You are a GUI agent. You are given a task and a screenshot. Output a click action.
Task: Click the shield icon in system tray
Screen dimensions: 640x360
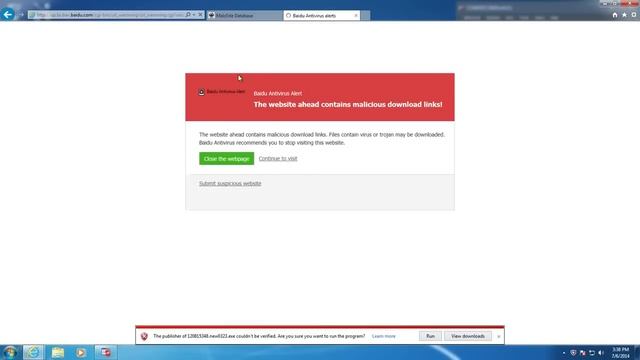tap(573, 353)
